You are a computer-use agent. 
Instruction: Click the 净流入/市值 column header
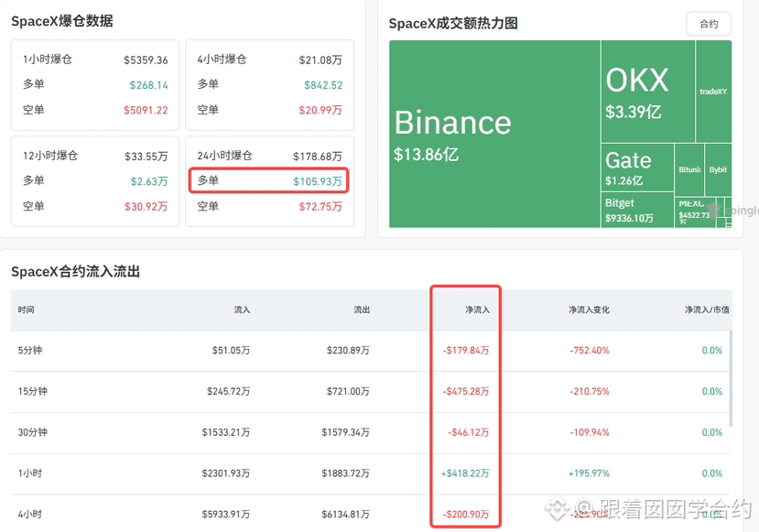point(707,309)
